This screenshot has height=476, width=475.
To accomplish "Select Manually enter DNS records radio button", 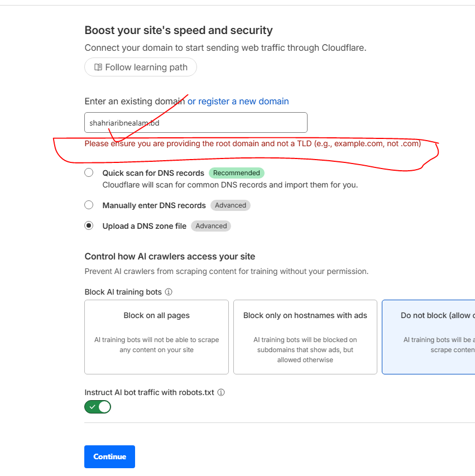I will click(x=89, y=205).
